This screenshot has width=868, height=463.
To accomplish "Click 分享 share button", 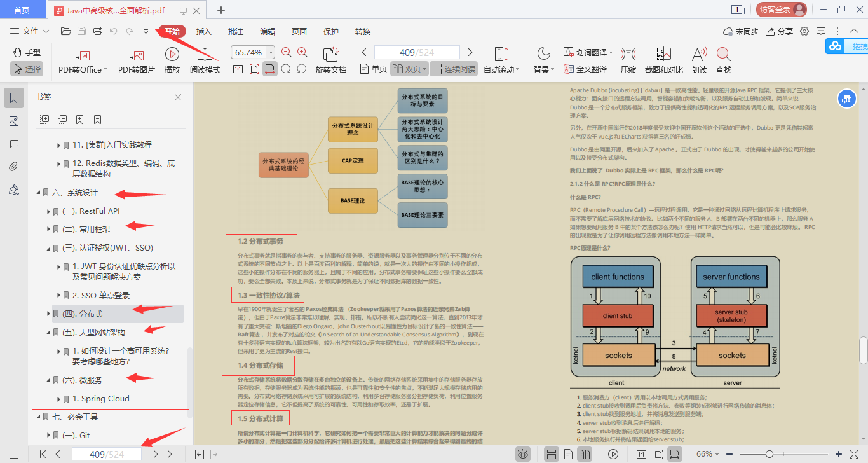I will [x=779, y=31].
